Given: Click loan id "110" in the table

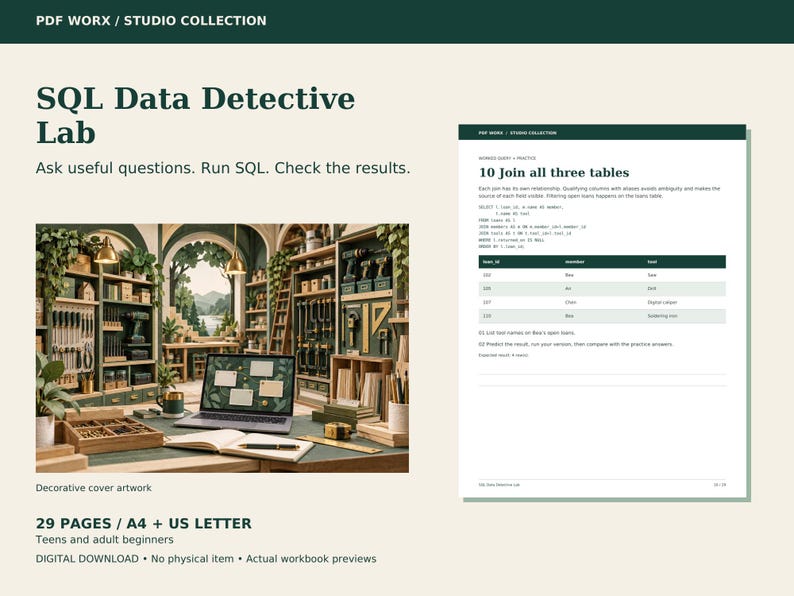Looking at the screenshot, I should click(x=487, y=316).
